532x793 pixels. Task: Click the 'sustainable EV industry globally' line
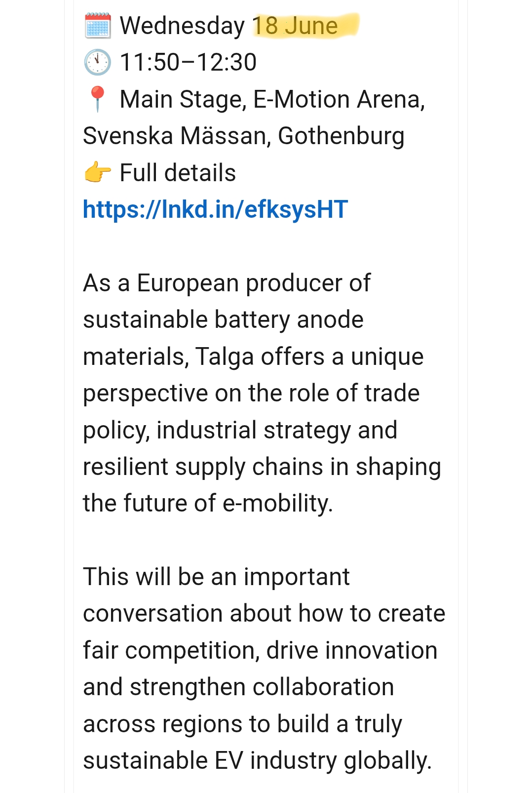257,760
